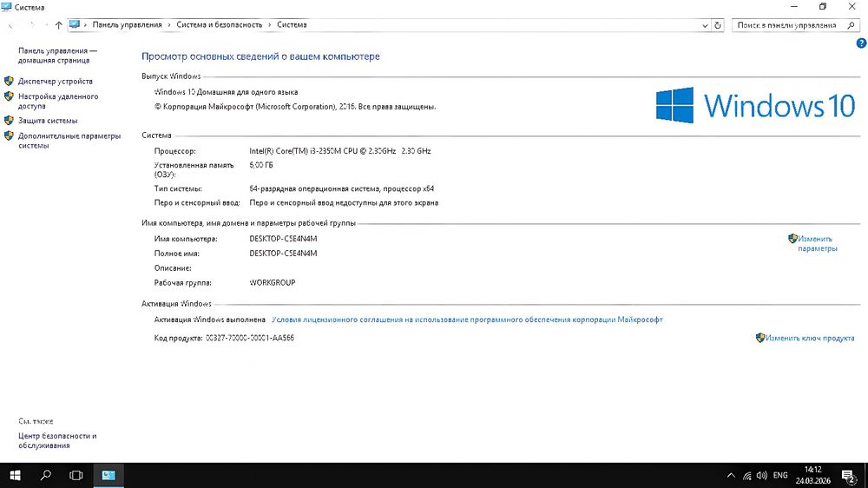Show hidden tray icons chevron
This screenshot has width=868, height=488.
click(x=731, y=475)
